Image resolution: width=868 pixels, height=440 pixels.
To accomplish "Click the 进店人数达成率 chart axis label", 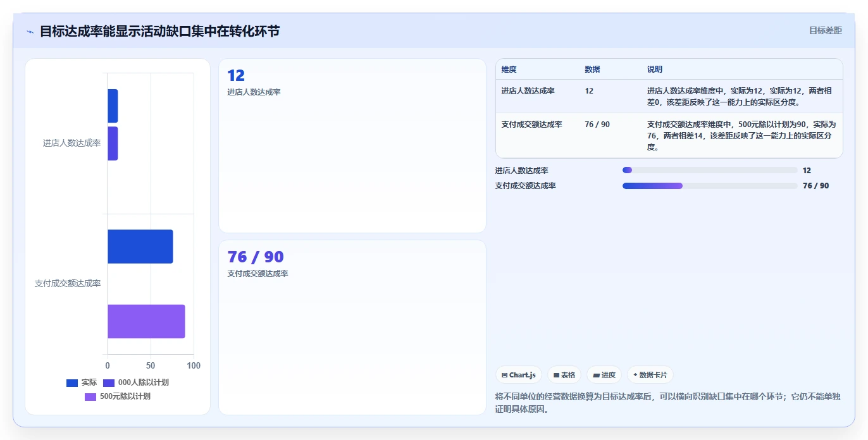I will click(71, 143).
